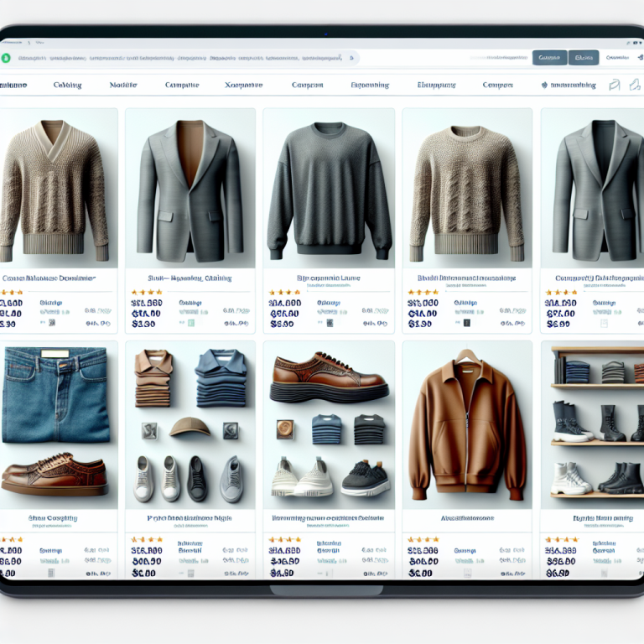Open the beige crew-neck knit sweater image
Image resolution: width=644 pixels, height=644 pixels.
point(467,189)
